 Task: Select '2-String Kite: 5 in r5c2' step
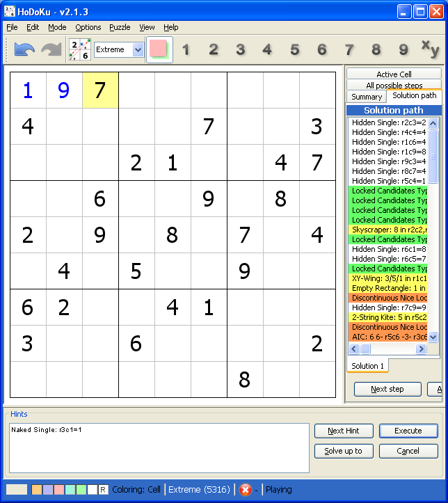[x=388, y=317]
